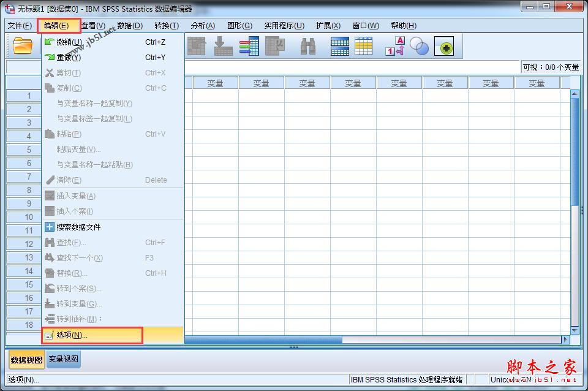Click 与变量名称一起复制(Y) menu entry

click(x=113, y=103)
